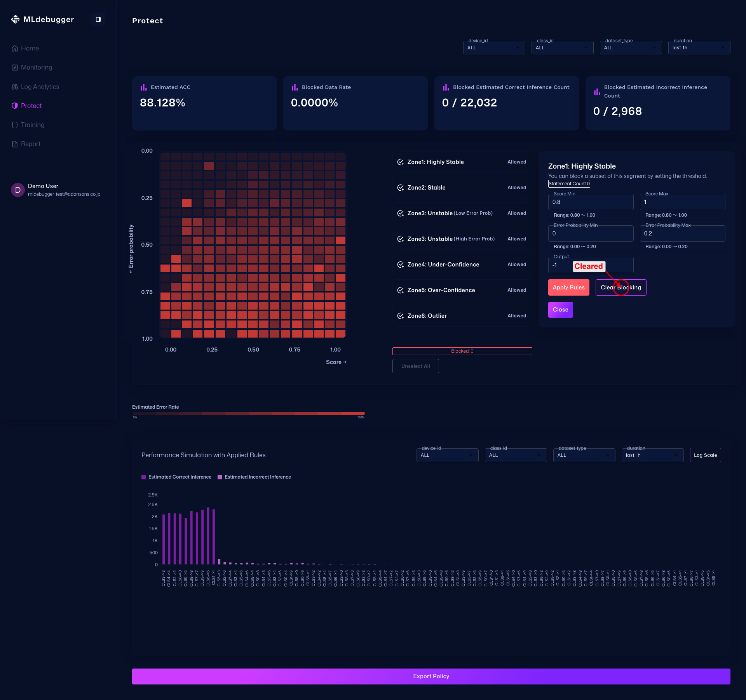Open the top duration 'last 1h' dropdown
Viewport: 746px width, 700px height.
tap(699, 48)
